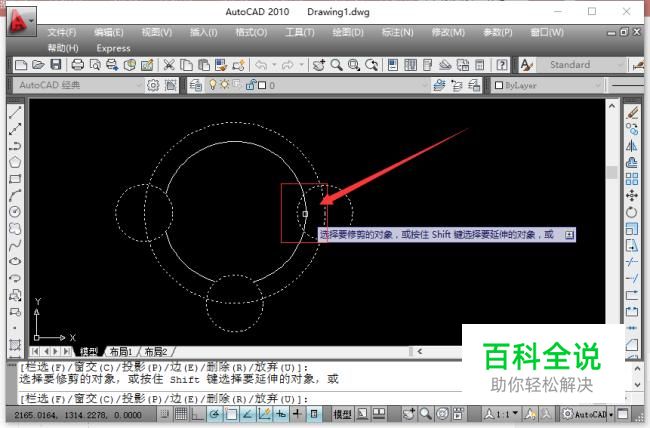The image size is (650, 428).
Task: Click the Plot printer icon
Action: [x=78, y=65]
